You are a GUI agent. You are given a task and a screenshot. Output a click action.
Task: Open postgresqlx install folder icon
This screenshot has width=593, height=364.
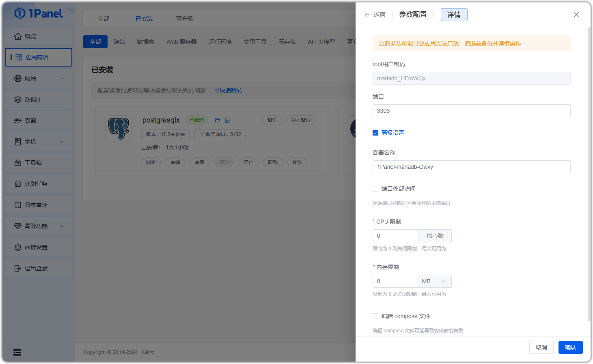point(218,120)
